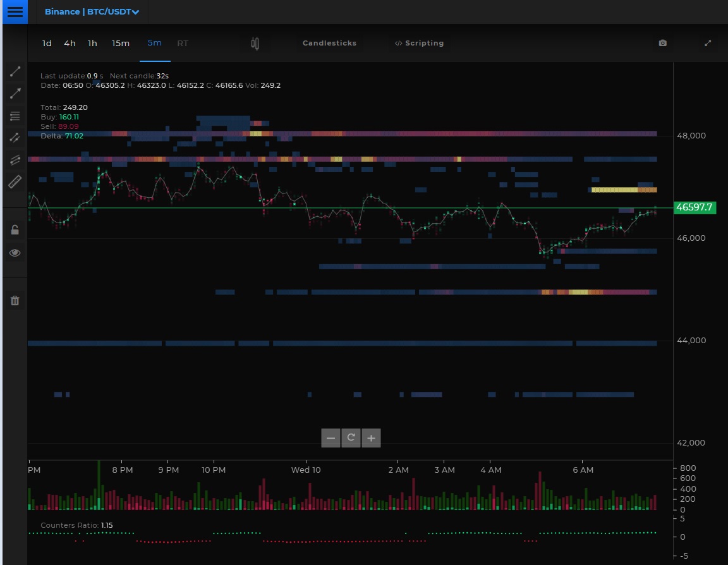Click the 6 AM time axis label
The height and width of the screenshot is (565, 728).
click(583, 470)
